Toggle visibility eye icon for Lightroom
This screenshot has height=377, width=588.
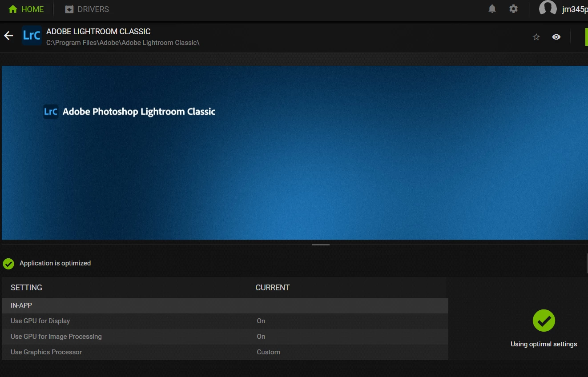click(x=556, y=37)
